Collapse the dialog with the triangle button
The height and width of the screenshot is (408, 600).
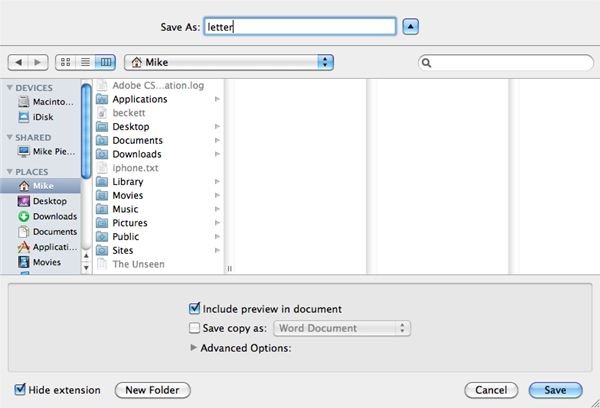point(410,27)
